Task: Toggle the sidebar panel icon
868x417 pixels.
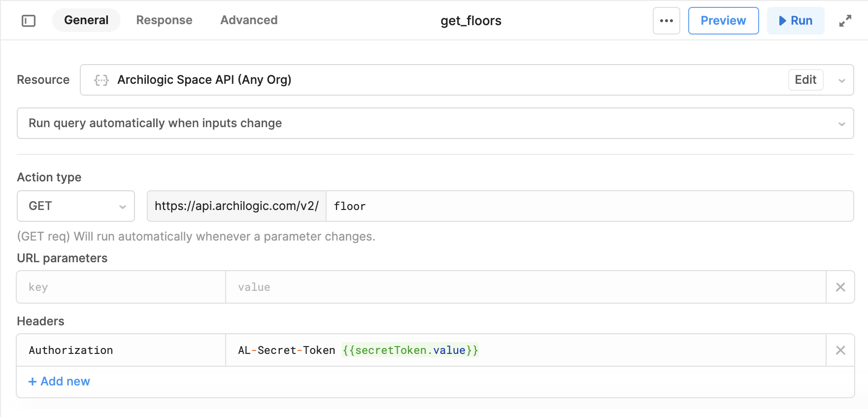Action: (29, 21)
